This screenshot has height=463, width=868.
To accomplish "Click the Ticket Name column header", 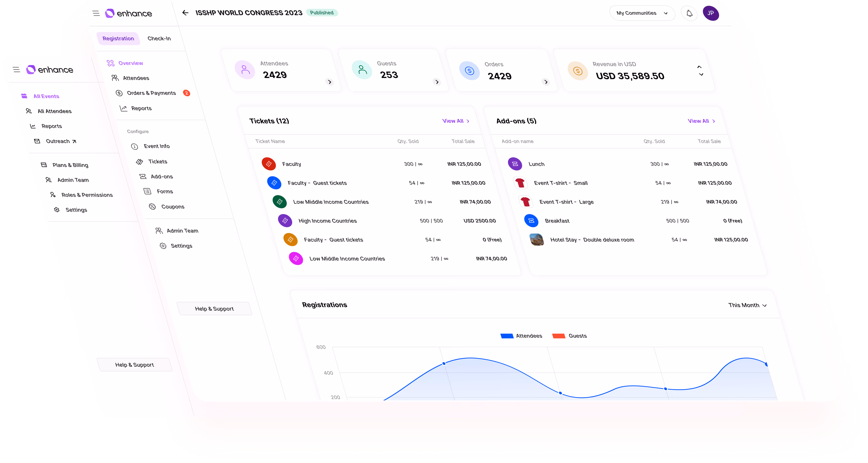I will (270, 141).
